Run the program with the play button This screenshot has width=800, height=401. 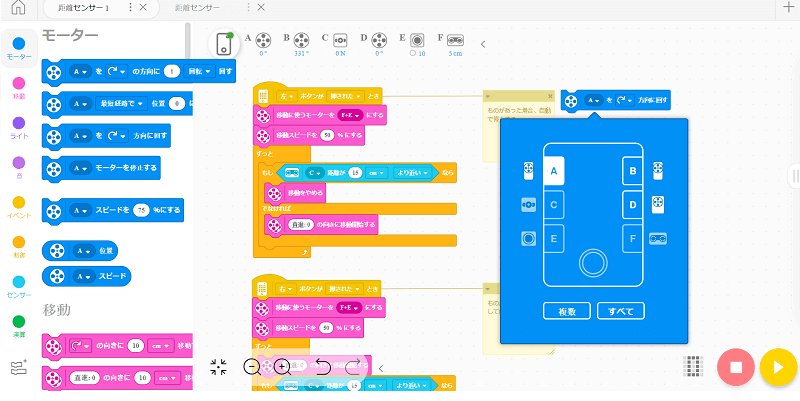(x=778, y=367)
